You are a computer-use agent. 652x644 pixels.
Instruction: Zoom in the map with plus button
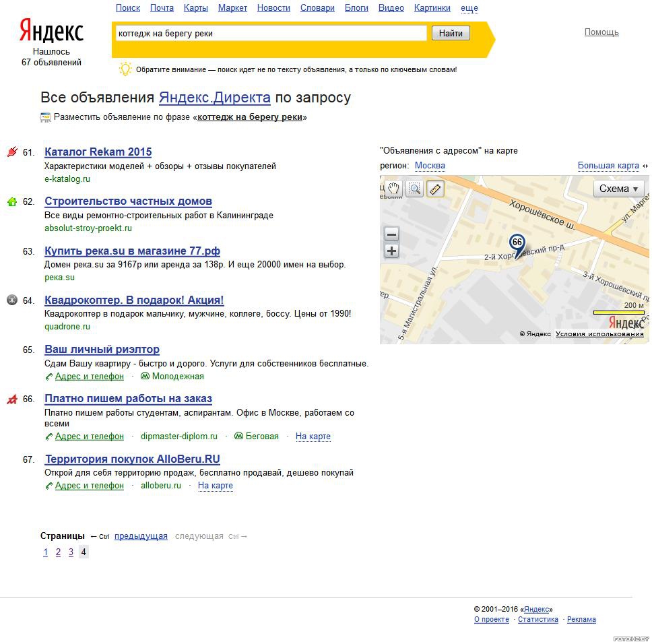click(x=391, y=251)
